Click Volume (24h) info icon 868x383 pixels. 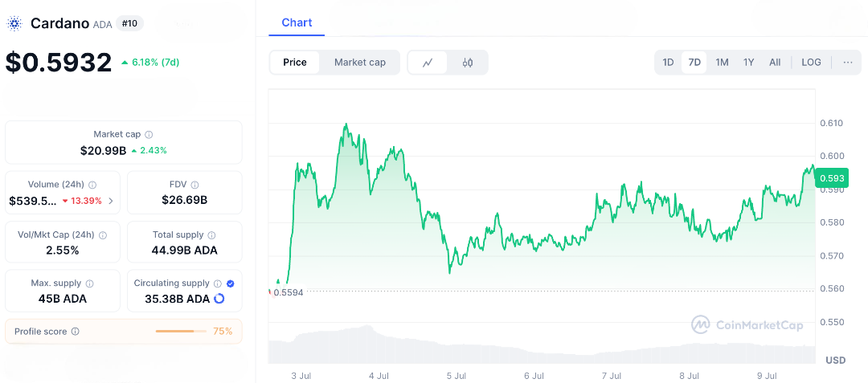coord(92,185)
